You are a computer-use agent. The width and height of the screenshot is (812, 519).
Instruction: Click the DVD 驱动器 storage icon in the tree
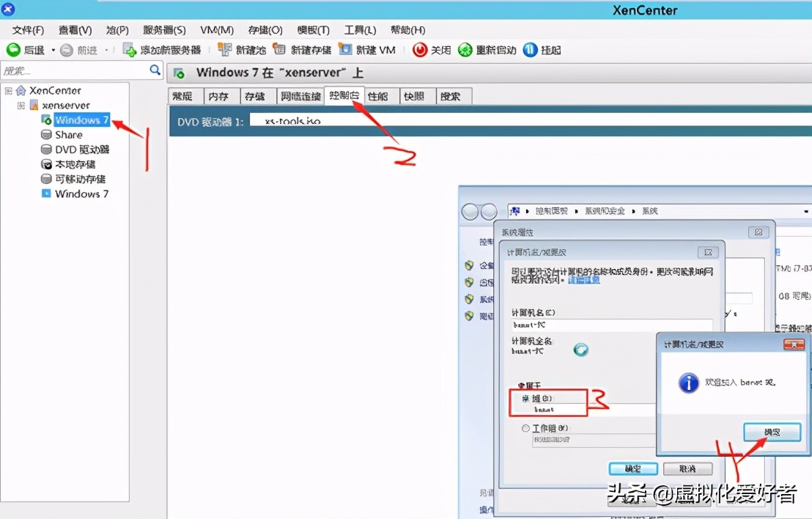46,149
